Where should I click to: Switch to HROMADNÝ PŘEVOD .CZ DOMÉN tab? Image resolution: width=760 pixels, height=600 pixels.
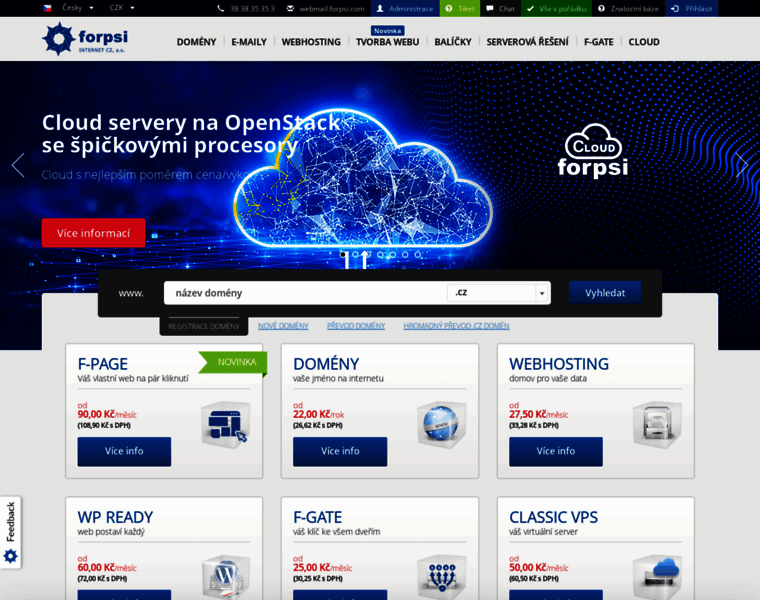(x=457, y=326)
